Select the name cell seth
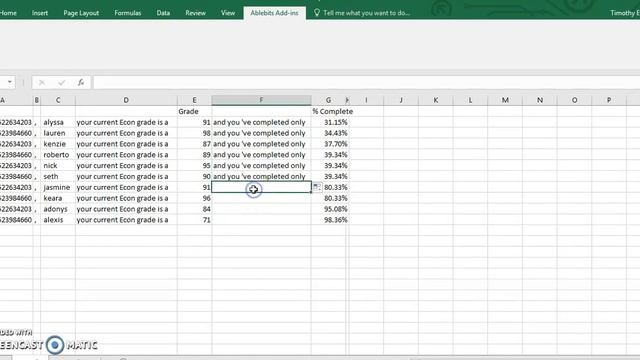 tap(58, 176)
